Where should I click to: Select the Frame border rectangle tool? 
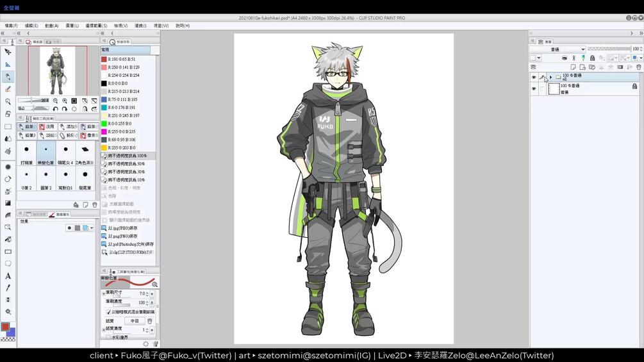(8, 252)
